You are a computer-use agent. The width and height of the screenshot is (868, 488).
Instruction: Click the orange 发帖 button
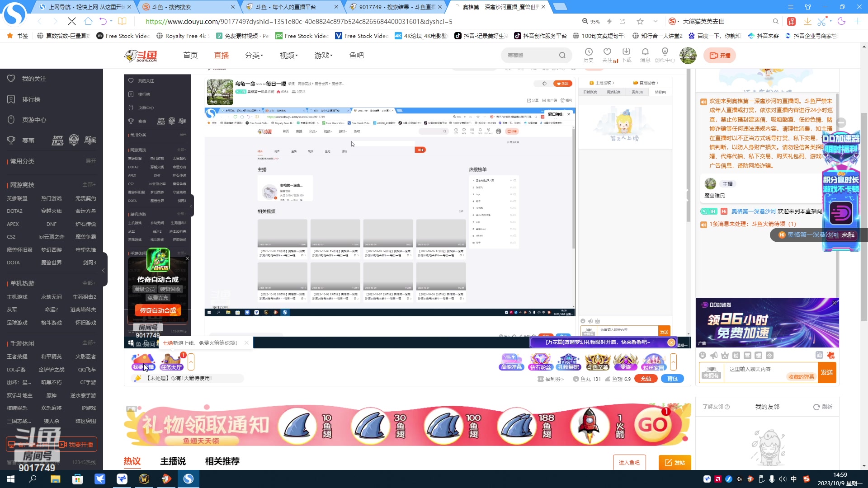pos(675,462)
